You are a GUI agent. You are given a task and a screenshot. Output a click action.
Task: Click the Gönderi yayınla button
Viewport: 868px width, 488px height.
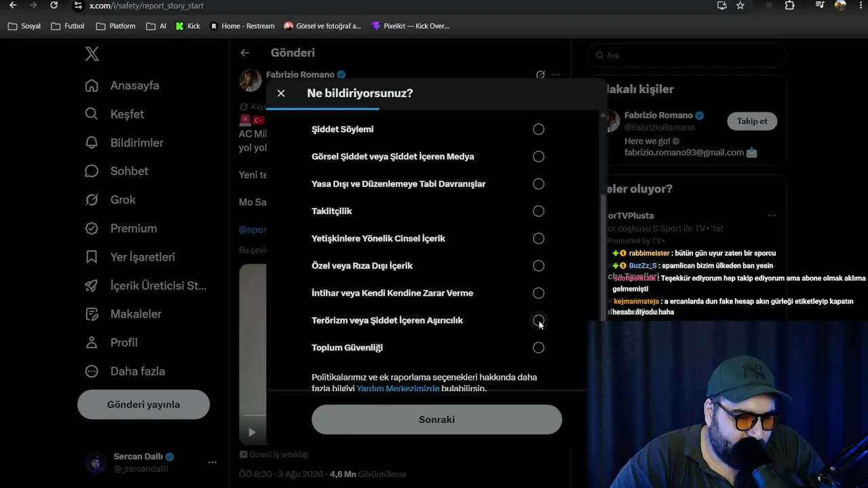coord(144,405)
